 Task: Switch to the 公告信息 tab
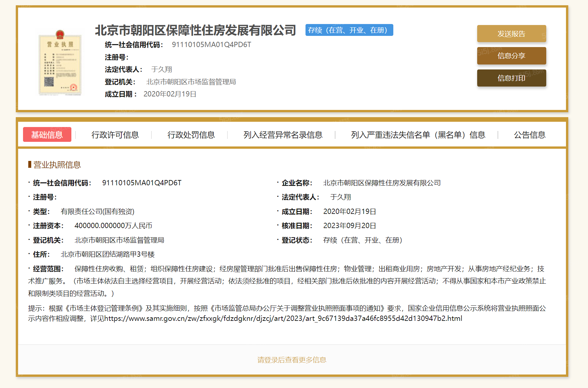529,135
